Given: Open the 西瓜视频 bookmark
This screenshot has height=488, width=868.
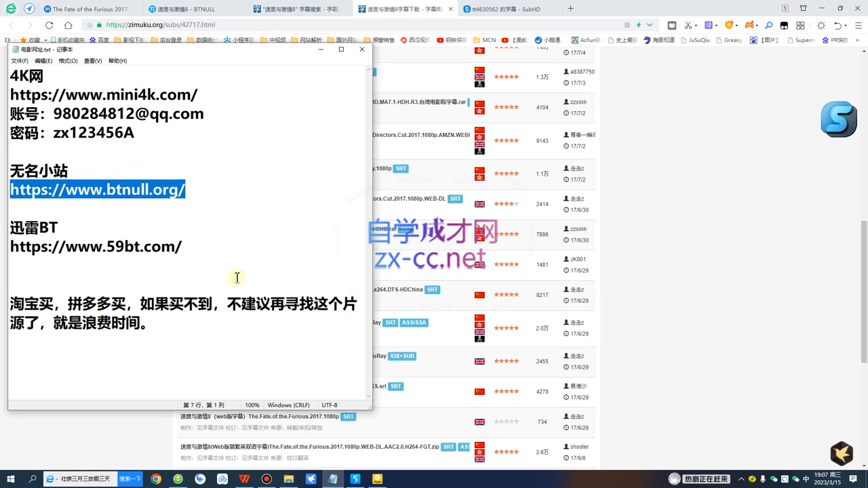Looking at the screenshot, I should click(415, 40).
